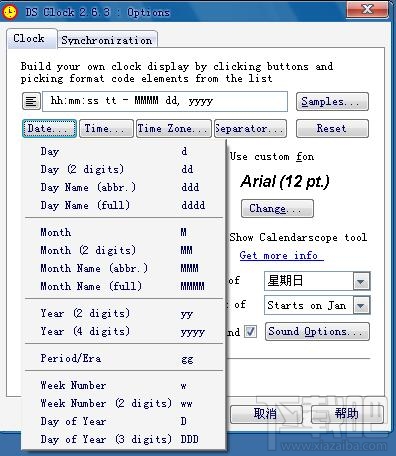Choose Week Number (w) menu entry
The image size is (396, 456).
pos(124,386)
